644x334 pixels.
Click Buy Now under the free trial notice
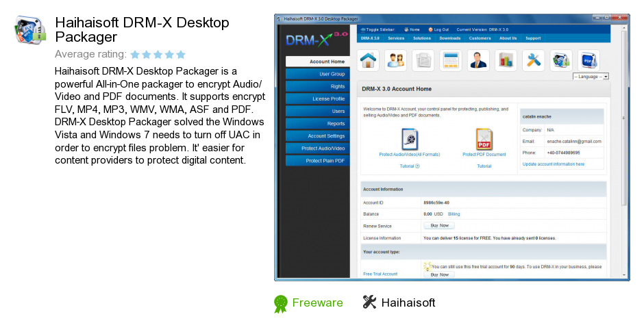(439, 275)
